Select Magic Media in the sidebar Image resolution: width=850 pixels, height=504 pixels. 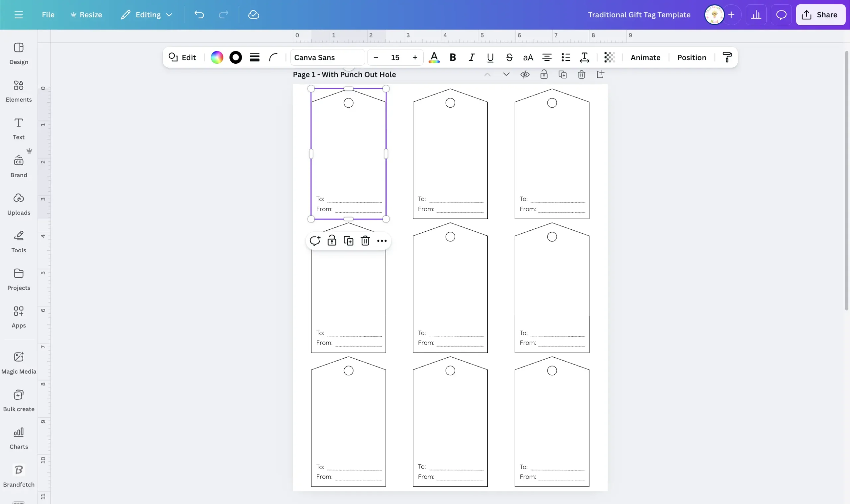19,363
